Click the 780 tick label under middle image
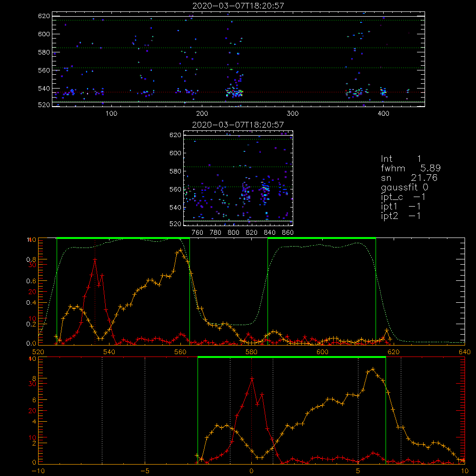 click(x=216, y=233)
